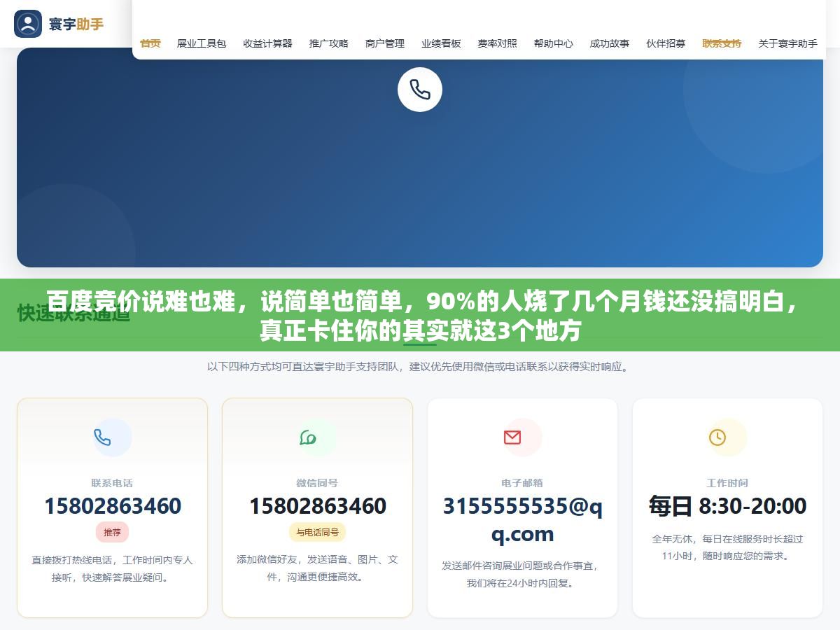Click the 每日 8:30-20:00 working hours text

[727, 505]
